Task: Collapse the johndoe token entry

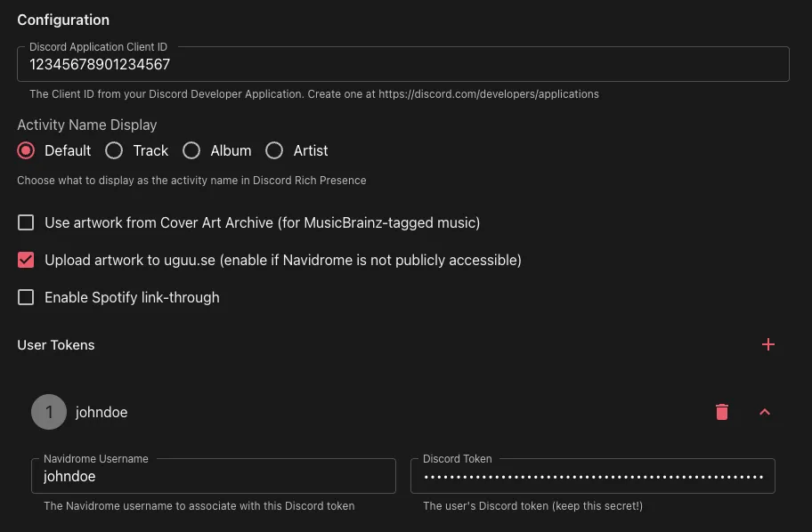Action: (764, 412)
